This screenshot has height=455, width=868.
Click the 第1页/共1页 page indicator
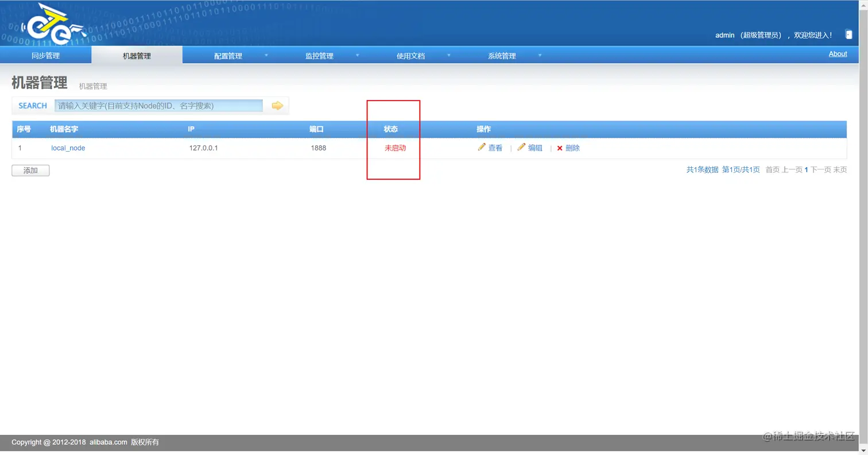pos(741,169)
